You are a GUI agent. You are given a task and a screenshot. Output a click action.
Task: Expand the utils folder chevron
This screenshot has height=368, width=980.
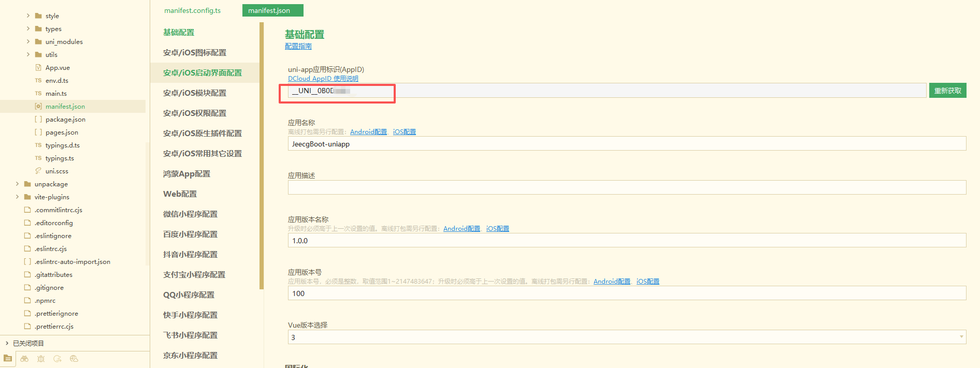click(28, 55)
